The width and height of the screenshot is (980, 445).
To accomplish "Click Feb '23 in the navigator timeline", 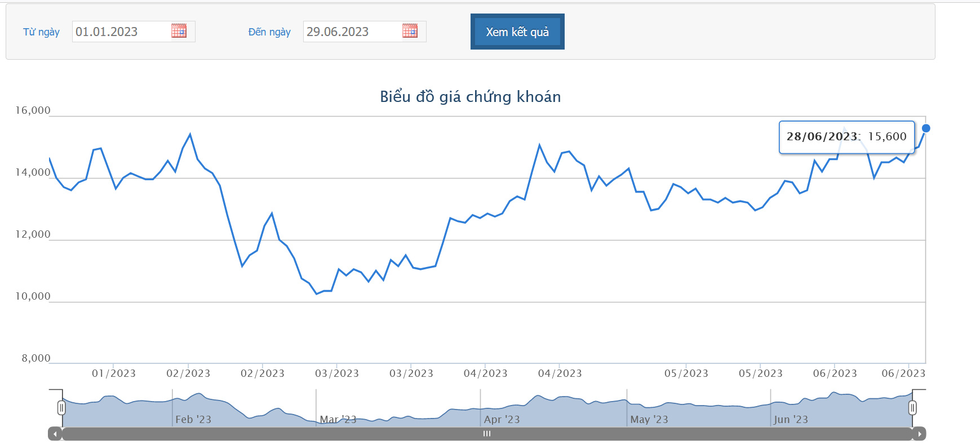I will tap(193, 420).
